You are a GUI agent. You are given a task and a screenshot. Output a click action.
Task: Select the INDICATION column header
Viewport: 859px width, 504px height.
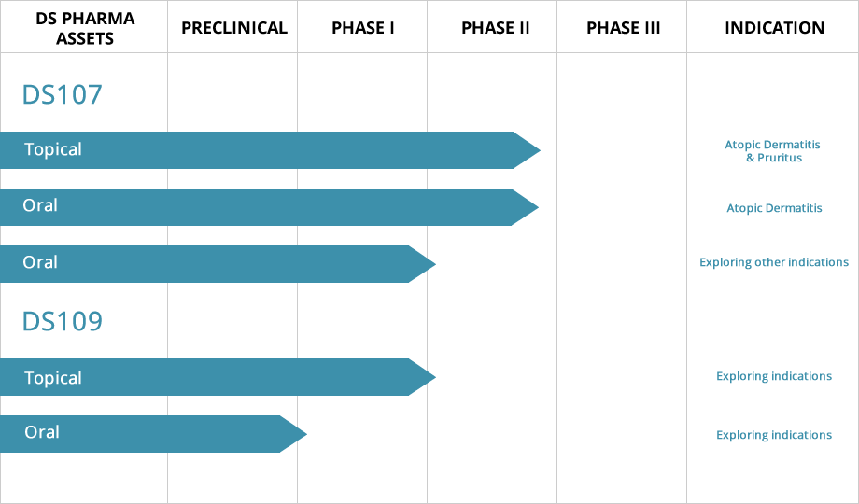click(774, 27)
